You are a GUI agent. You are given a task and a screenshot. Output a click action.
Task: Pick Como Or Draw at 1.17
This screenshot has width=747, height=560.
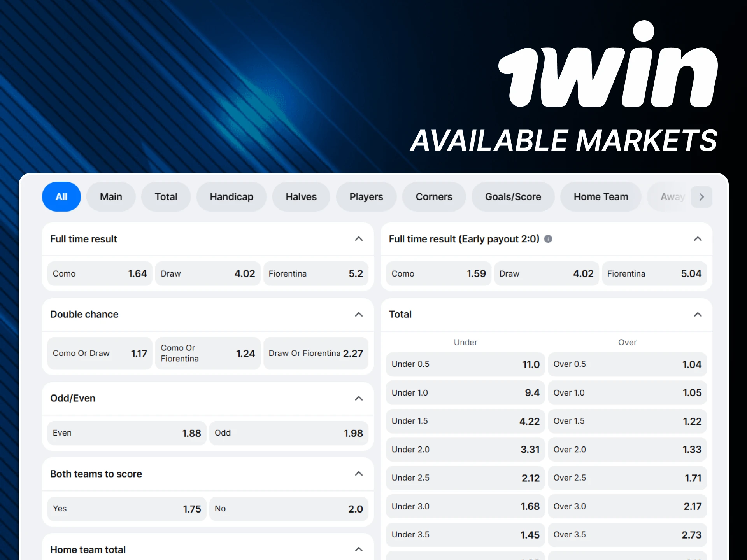[x=100, y=353]
